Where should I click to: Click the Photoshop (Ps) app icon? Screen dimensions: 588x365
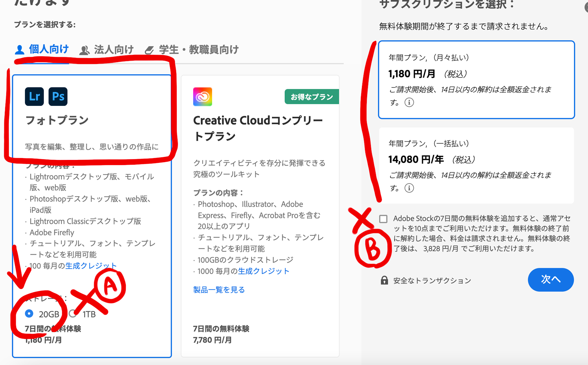(x=58, y=97)
